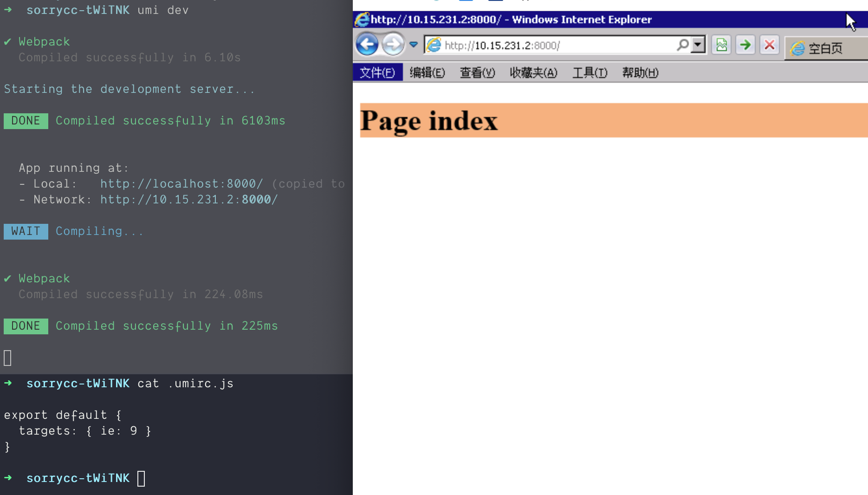Click the Local URL http://localhost:8000/ in terminal
The height and width of the screenshot is (495, 868).
pos(181,183)
